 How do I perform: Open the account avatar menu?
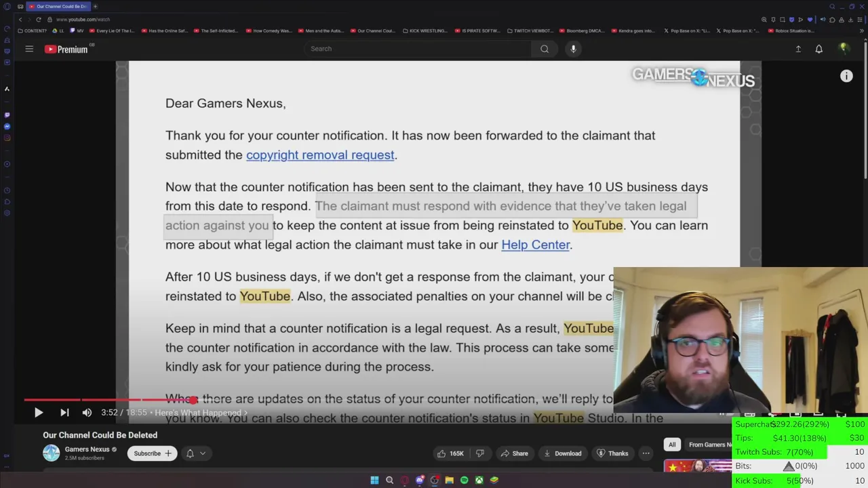click(x=844, y=48)
